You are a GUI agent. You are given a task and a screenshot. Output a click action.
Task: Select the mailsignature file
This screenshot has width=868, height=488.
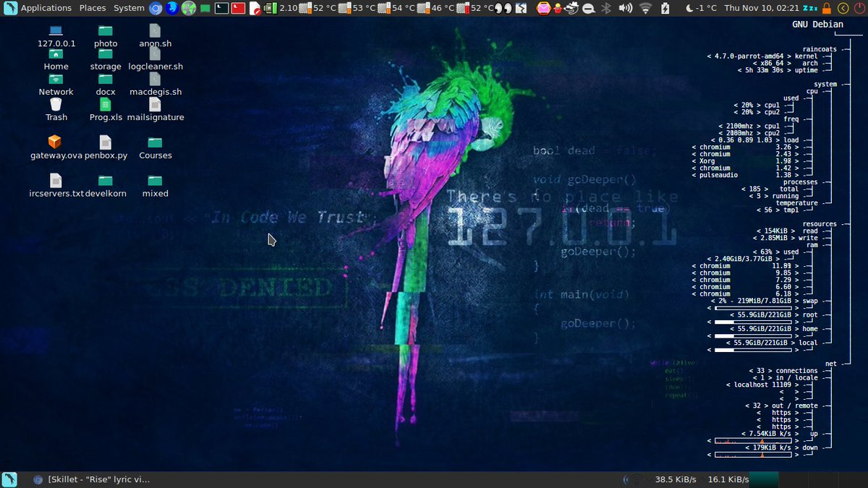[x=155, y=111]
